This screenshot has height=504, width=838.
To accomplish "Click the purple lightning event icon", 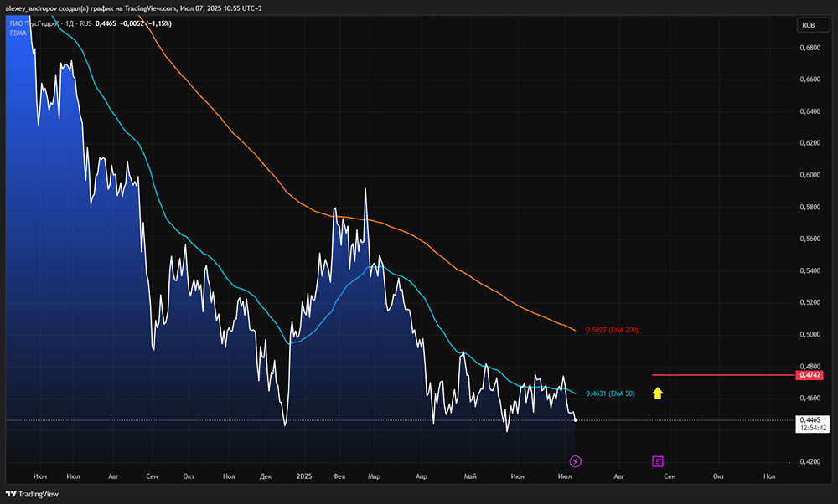I will (575, 461).
